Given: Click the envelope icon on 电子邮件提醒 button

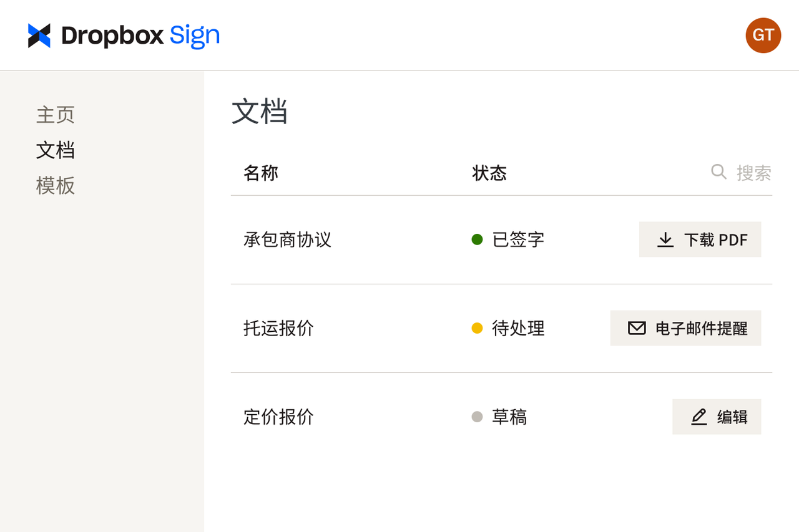Looking at the screenshot, I should coord(637,327).
